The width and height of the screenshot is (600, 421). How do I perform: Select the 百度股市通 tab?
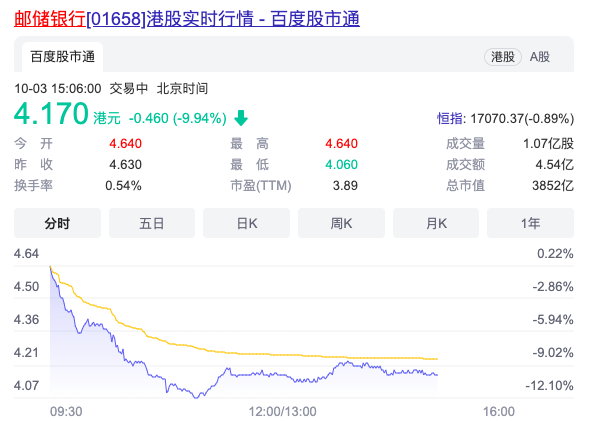(x=62, y=57)
